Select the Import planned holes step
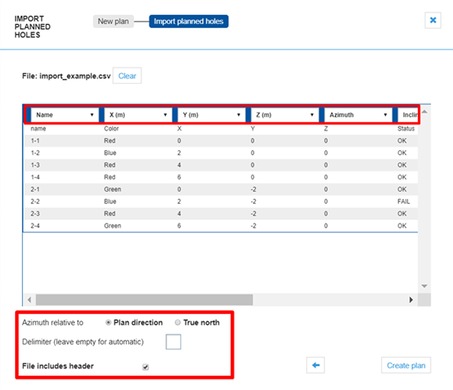The image size is (453, 390). (x=189, y=21)
